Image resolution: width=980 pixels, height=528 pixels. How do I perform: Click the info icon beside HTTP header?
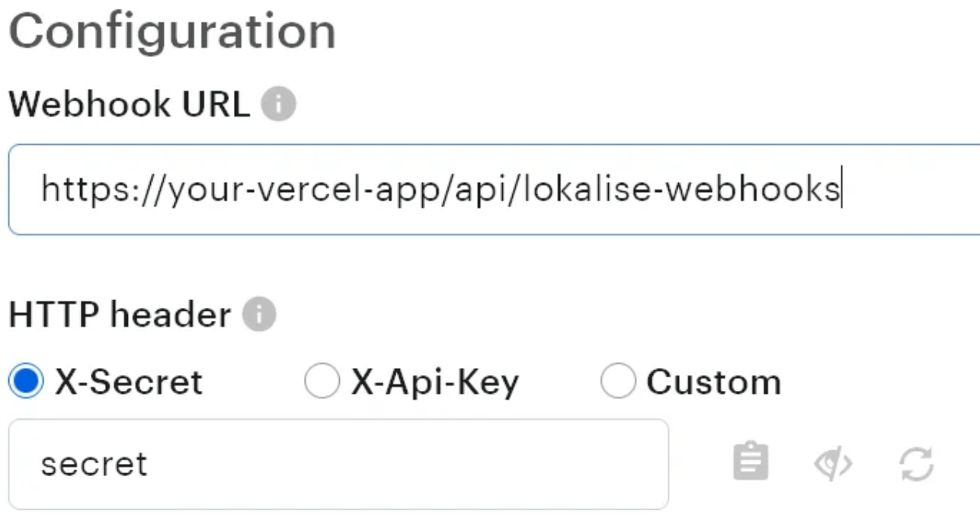[259, 314]
